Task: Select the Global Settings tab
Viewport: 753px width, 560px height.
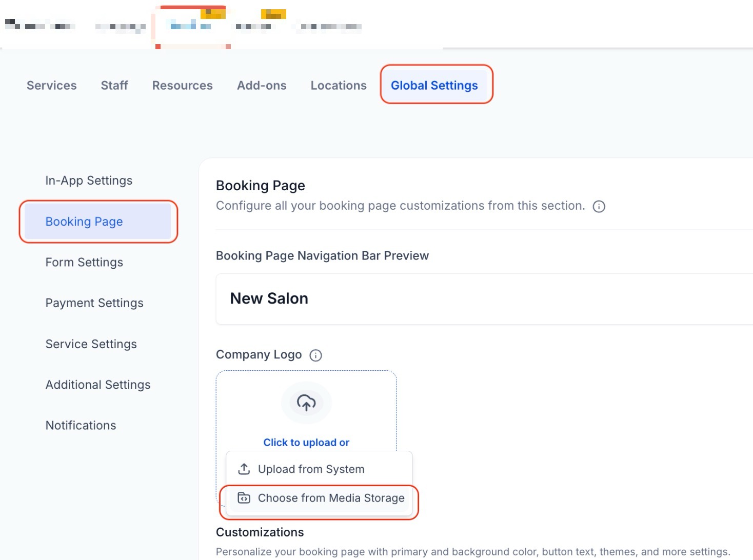Action: 434,86
